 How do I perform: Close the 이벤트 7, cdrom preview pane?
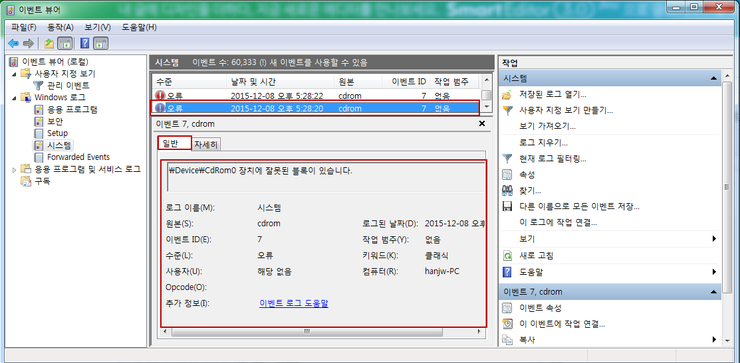coord(482,123)
